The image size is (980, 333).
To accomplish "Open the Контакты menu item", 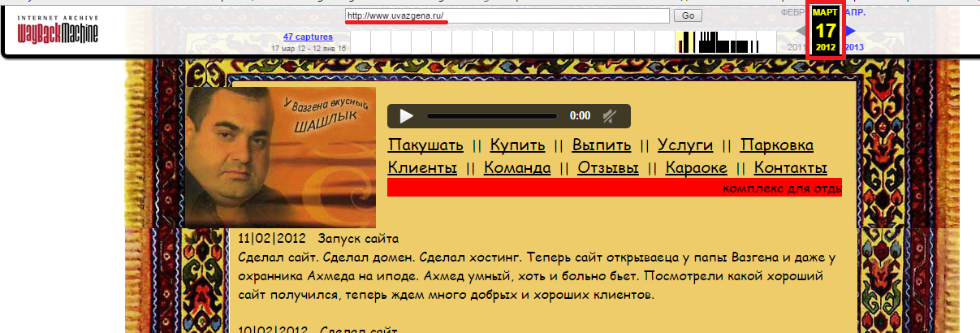I will [791, 168].
